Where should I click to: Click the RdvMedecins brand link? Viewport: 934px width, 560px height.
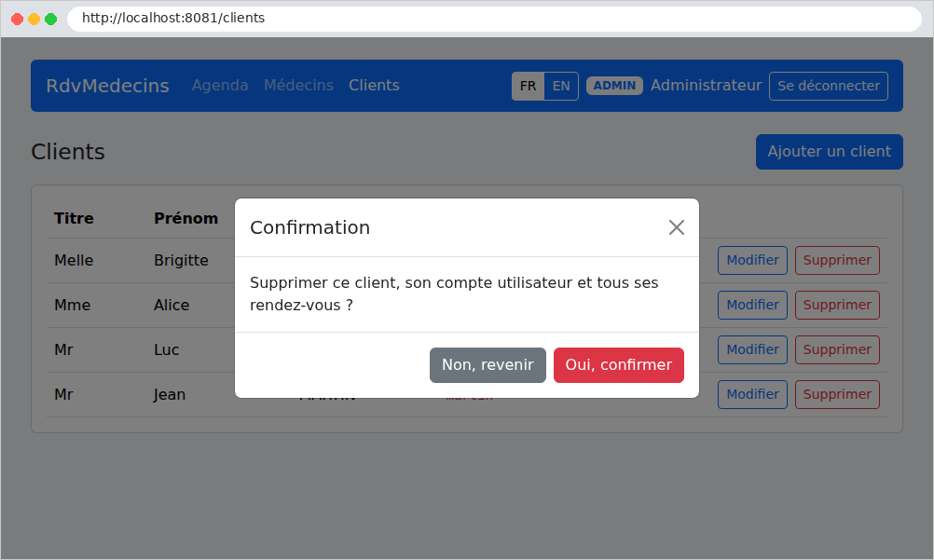pyautogui.click(x=108, y=86)
